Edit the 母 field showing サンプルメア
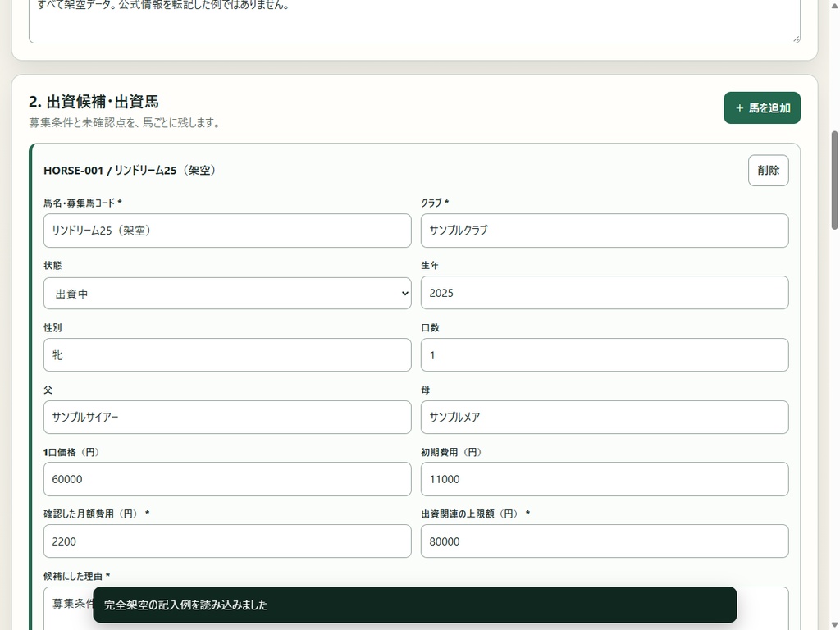Viewport: 840px width, 630px height. pyautogui.click(x=605, y=417)
